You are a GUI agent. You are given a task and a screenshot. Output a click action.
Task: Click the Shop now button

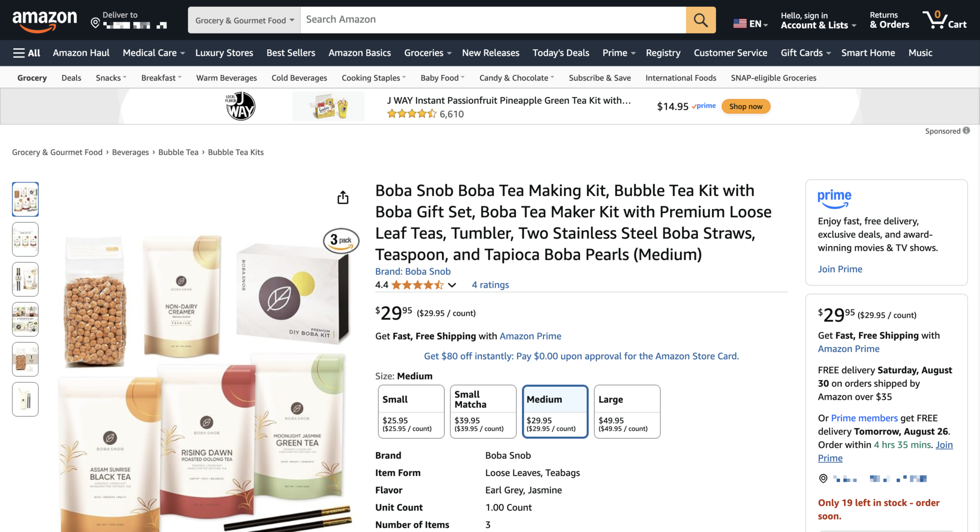click(x=745, y=106)
